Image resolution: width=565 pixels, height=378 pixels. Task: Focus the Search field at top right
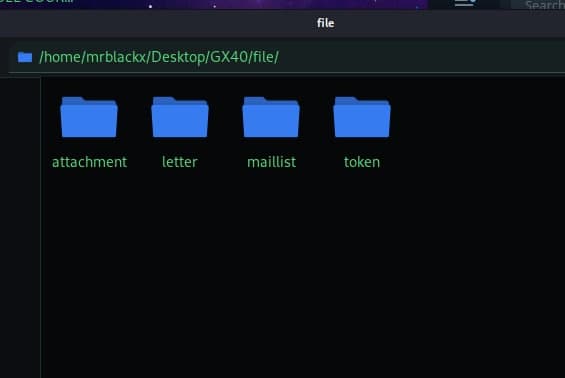click(x=538, y=4)
